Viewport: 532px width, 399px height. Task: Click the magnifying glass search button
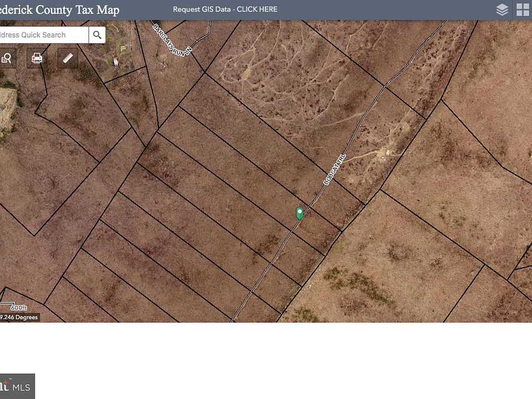click(97, 35)
